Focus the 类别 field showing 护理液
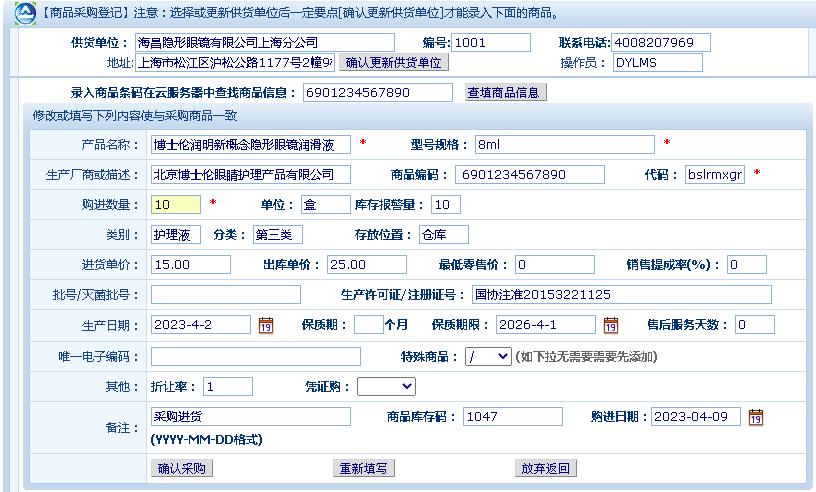 tap(176, 235)
